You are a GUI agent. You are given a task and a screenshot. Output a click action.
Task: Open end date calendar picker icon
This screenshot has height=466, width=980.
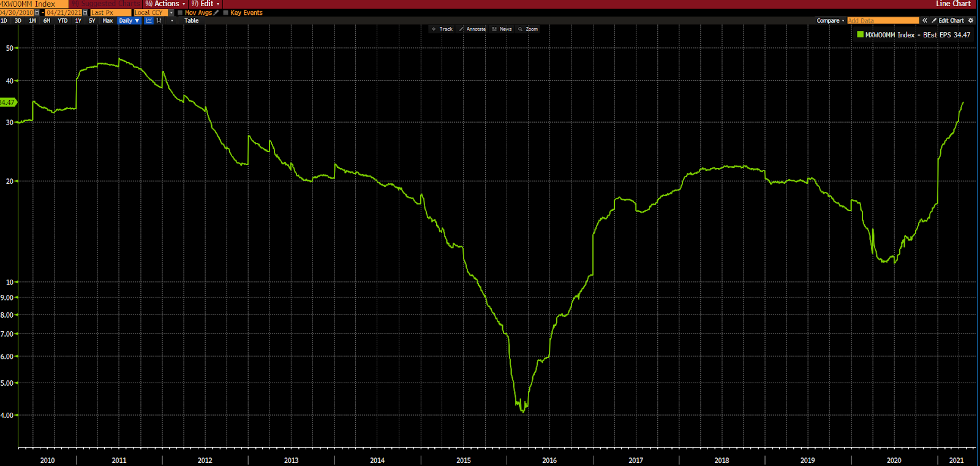tap(85, 12)
